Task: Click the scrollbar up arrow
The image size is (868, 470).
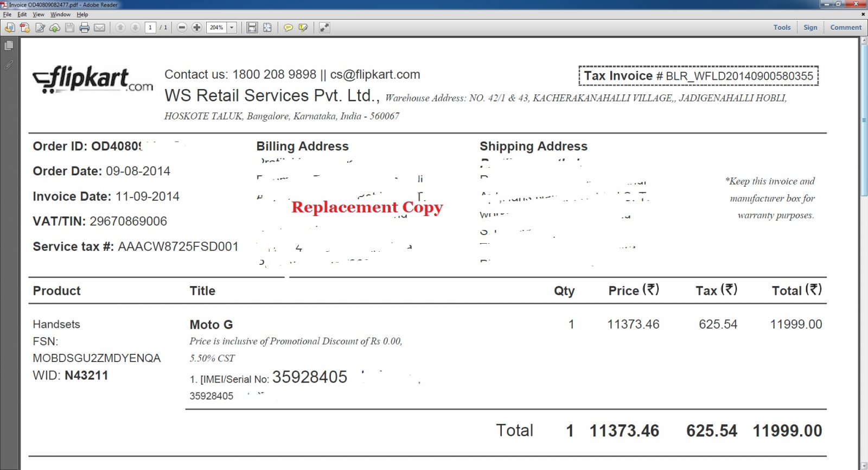Action: pyautogui.click(x=864, y=41)
